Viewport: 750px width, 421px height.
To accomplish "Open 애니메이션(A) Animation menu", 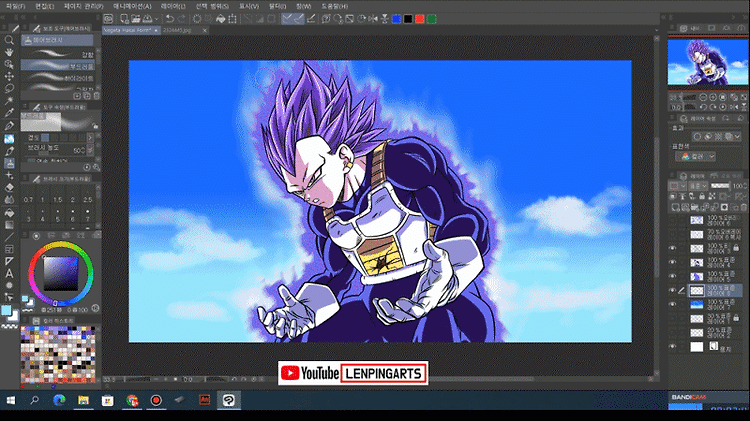I will pyautogui.click(x=132, y=6).
